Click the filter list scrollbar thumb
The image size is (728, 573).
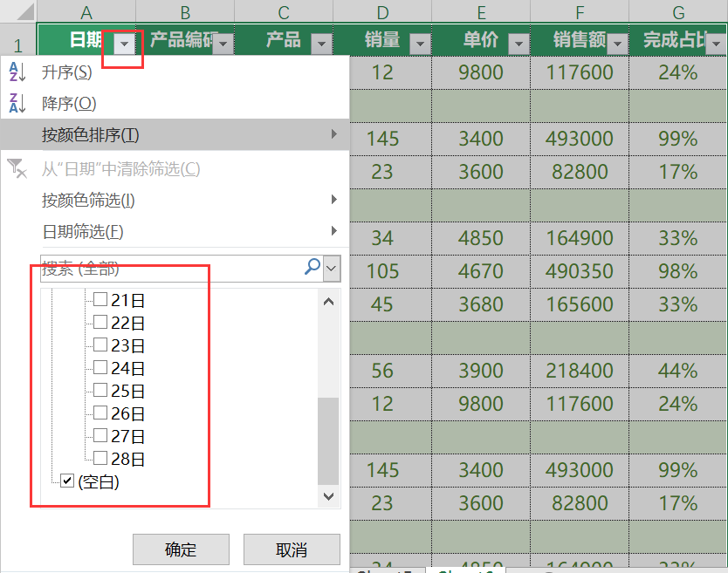click(x=328, y=440)
